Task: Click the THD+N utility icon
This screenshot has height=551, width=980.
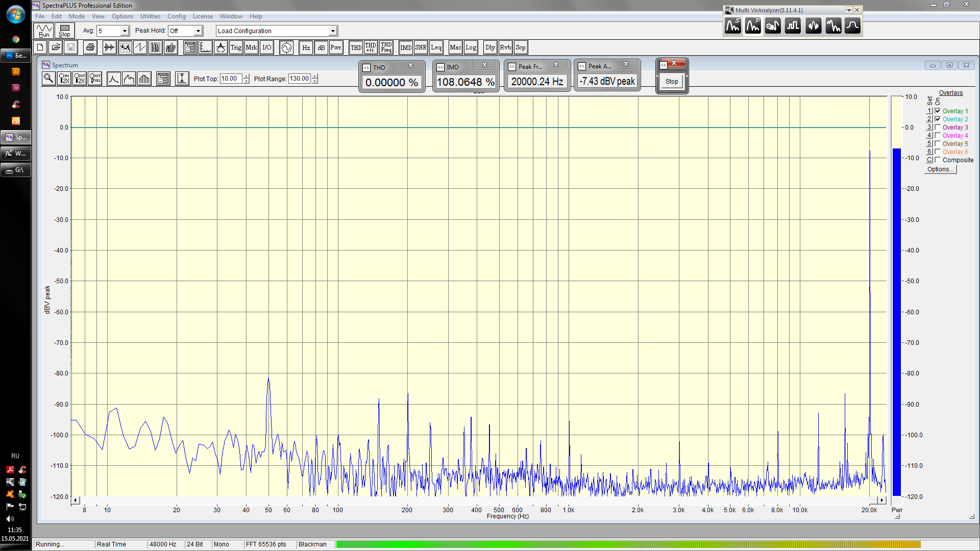Action: point(371,47)
